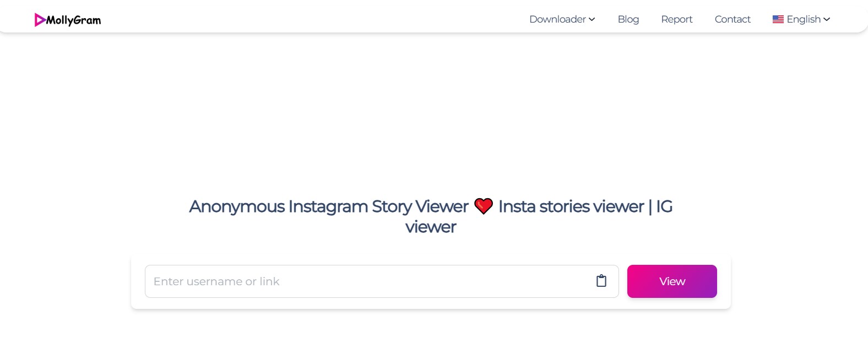Click the chevron arrow beside Downloader
Viewport: 868px width, 359px height.
pos(592,19)
